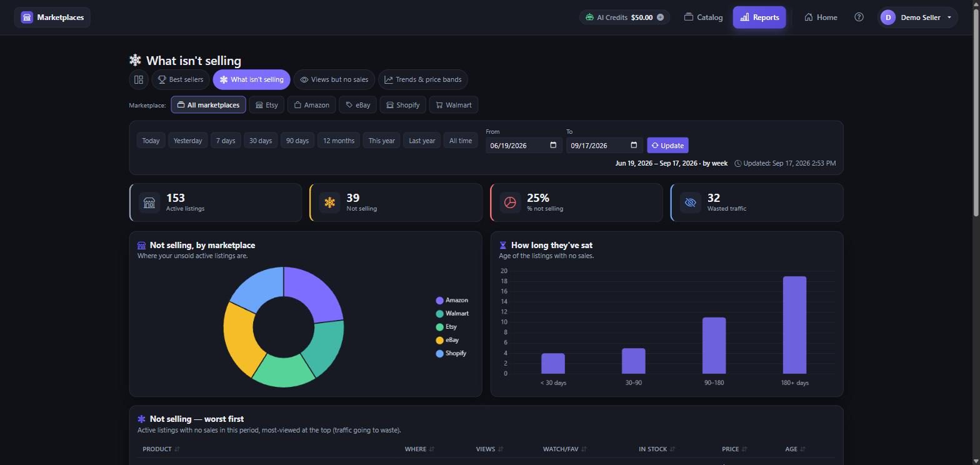Image resolution: width=980 pixels, height=465 pixels.
Task: Select the What isn't selling tab
Action: [251, 79]
